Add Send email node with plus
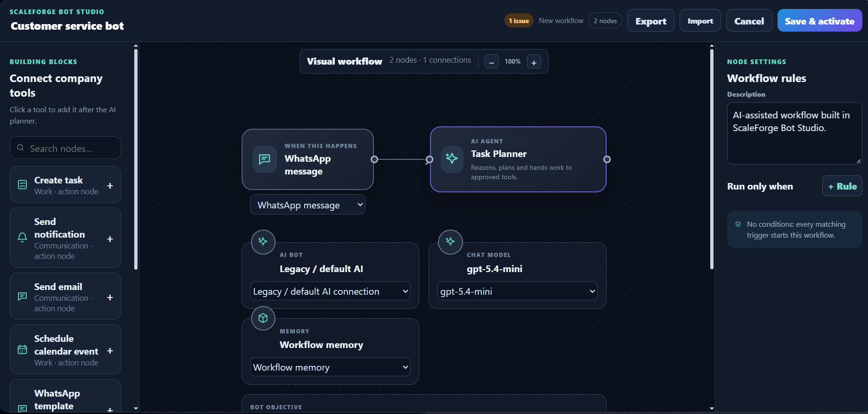The width and height of the screenshot is (868, 414). click(110, 298)
